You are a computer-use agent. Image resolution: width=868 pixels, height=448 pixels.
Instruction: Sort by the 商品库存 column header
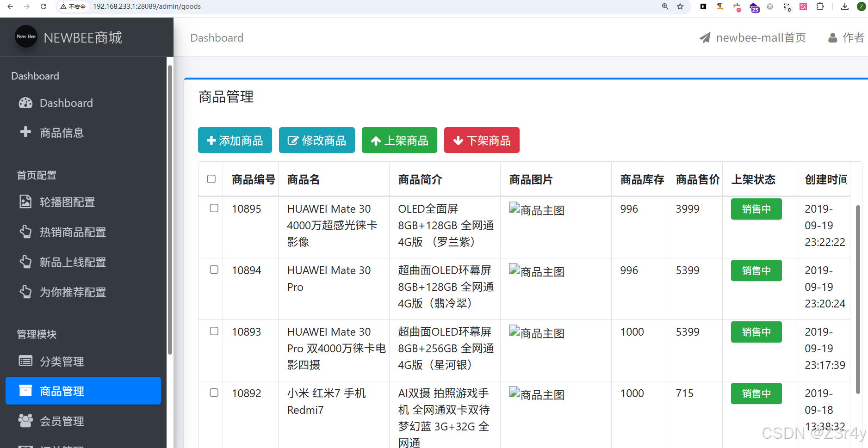click(x=639, y=179)
